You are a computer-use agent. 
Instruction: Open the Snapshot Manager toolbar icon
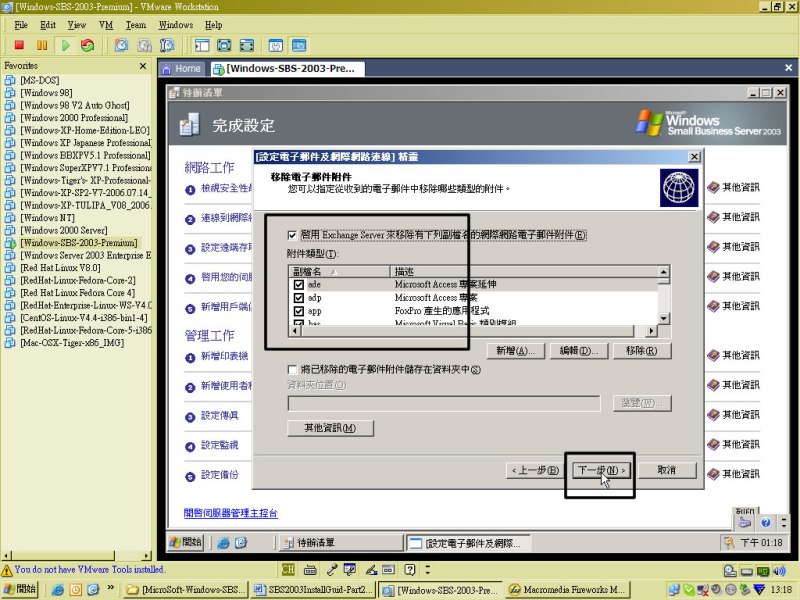click(x=167, y=45)
